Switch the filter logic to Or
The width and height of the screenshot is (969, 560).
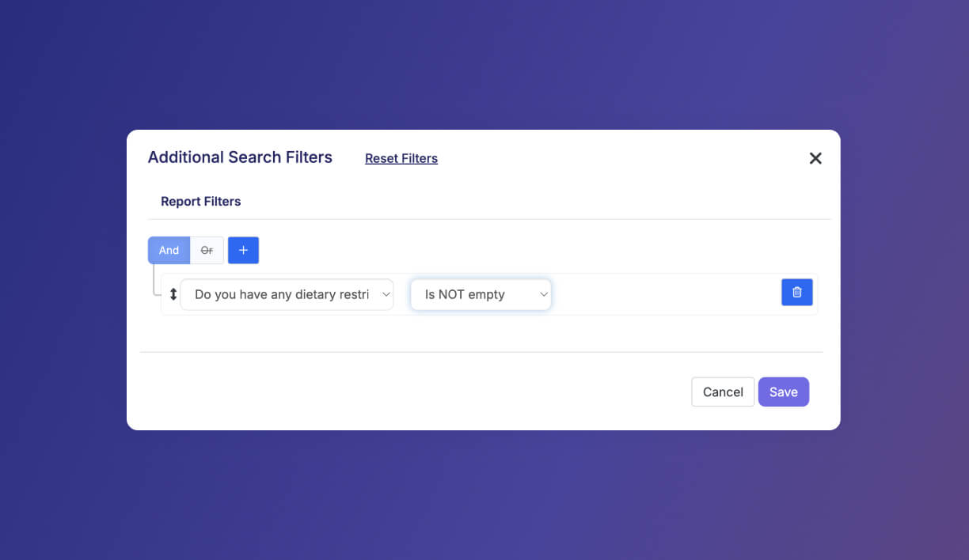tap(207, 250)
